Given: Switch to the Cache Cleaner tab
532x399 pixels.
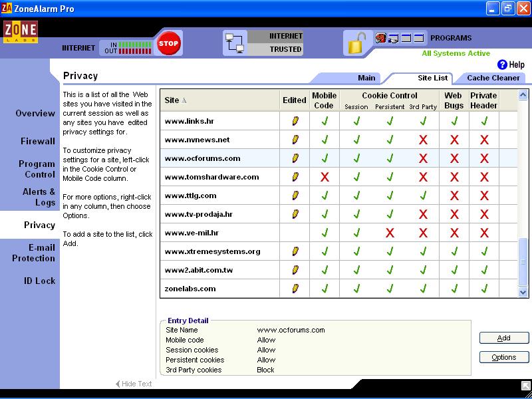Looking at the screenshot, I should coord(493,78).
